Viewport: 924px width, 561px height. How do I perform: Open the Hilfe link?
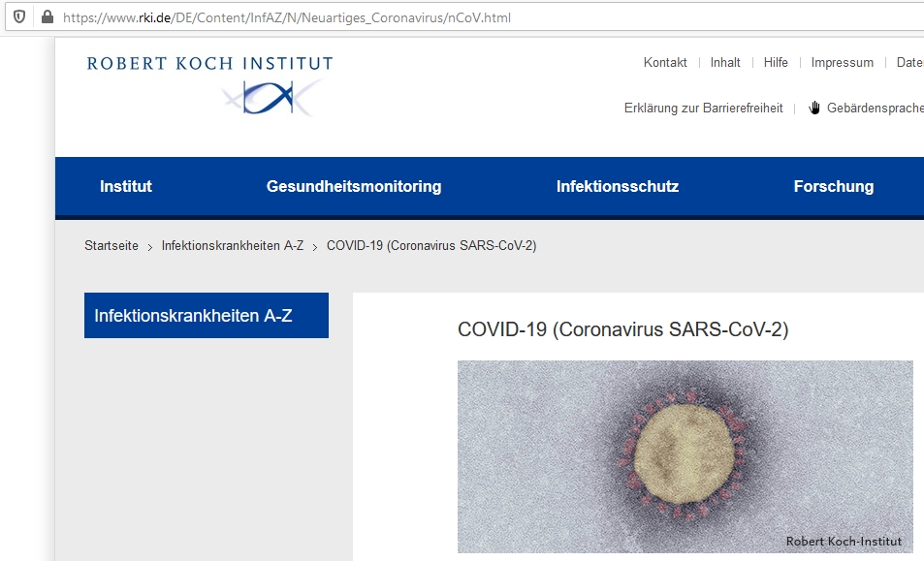click(776, 62)
